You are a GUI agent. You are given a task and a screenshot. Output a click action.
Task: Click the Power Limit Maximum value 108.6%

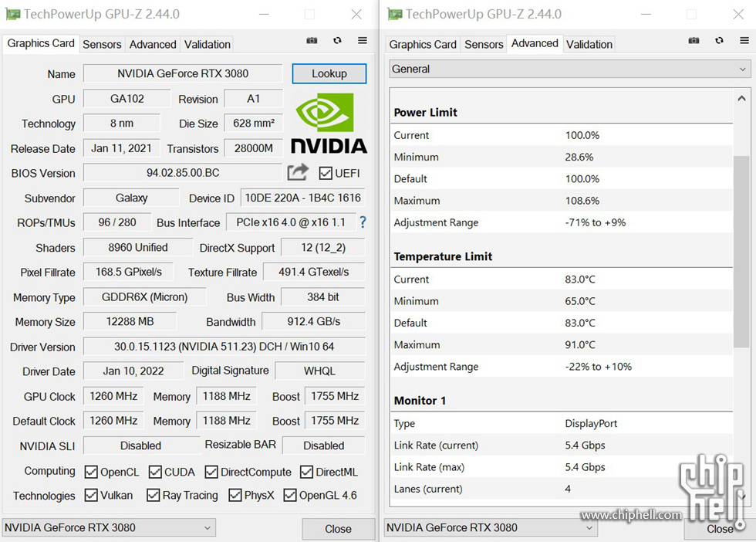tap(582, 201)
